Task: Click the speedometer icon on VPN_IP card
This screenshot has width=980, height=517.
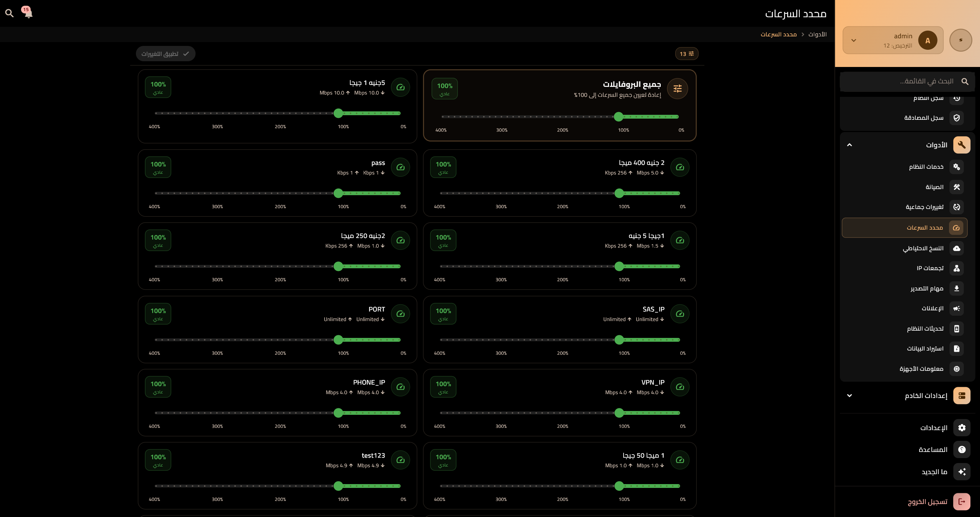Action: pos(680,387)
